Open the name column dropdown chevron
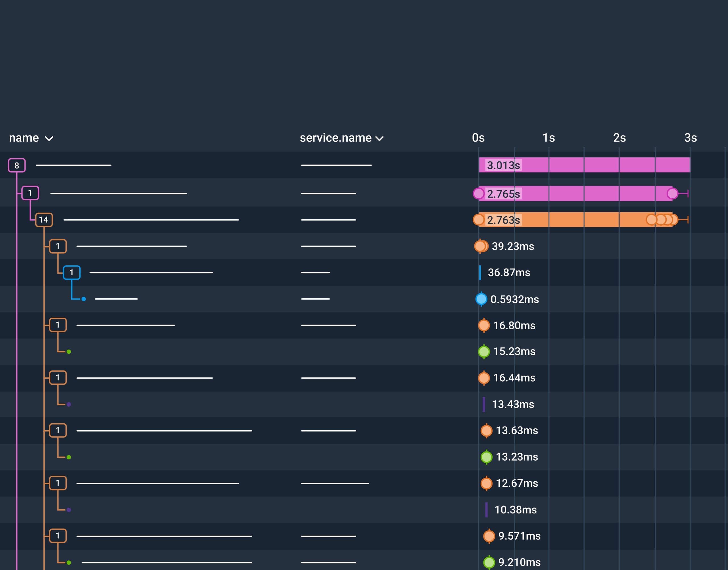The width and height of the screenshot is (728, 570). pyautogui.click(x=49, y=138)
